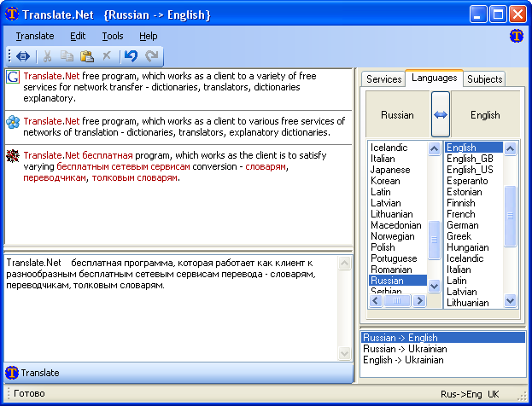
Task: Click the blue flower service icon beside second translation
Action: tap(13, 122)
